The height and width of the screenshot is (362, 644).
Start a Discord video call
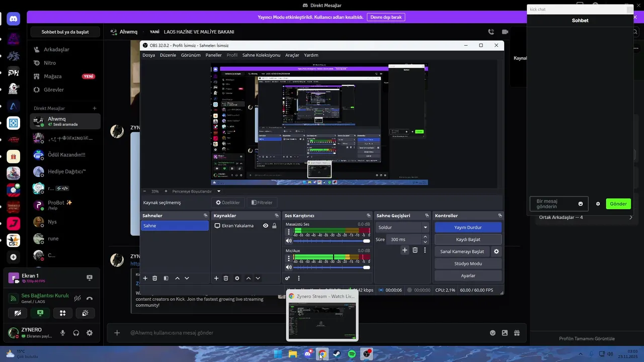pos(505,32)
